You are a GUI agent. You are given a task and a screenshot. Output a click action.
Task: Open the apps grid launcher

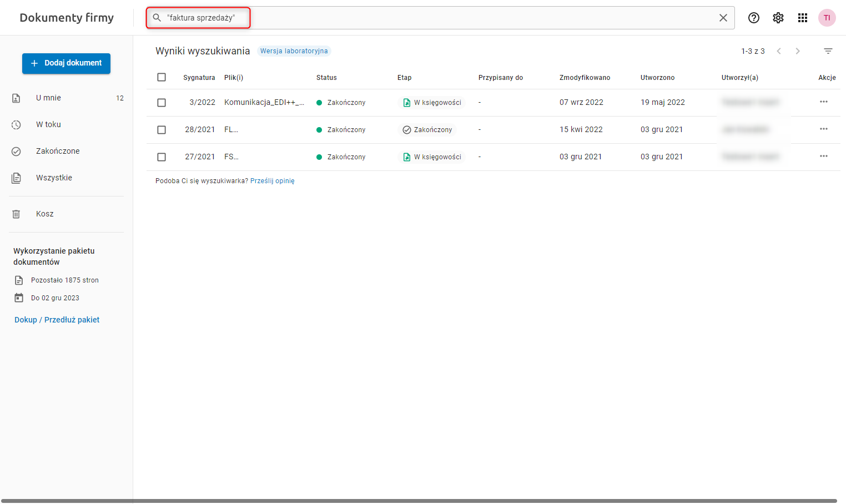coord(803,18)
